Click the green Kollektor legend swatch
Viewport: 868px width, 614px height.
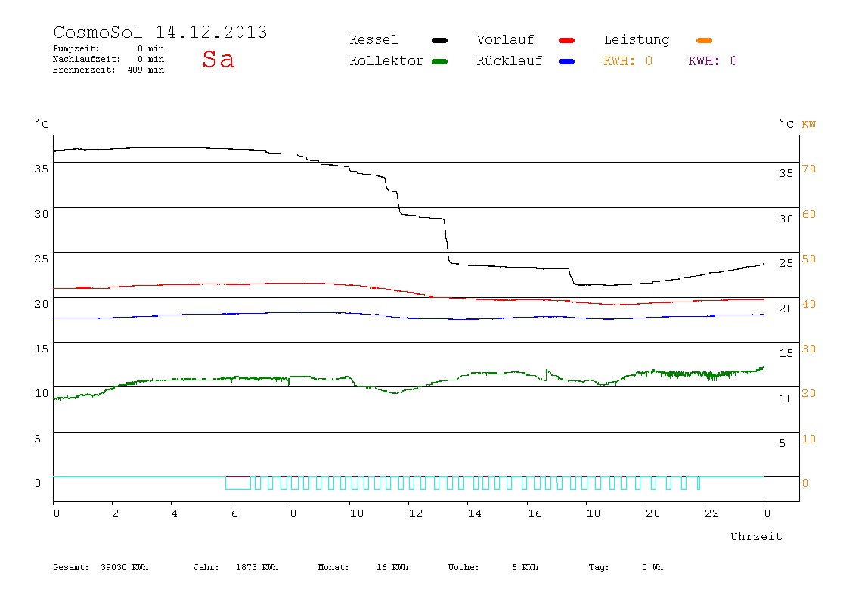coord(439,61)
